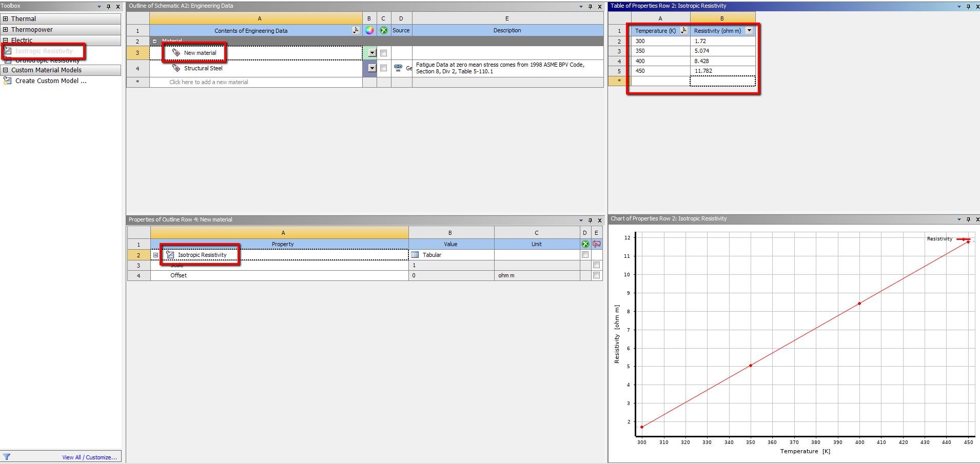Click the View All / Customize link
Viewport: 980px width, 464px height.
(x=89, y=457)
